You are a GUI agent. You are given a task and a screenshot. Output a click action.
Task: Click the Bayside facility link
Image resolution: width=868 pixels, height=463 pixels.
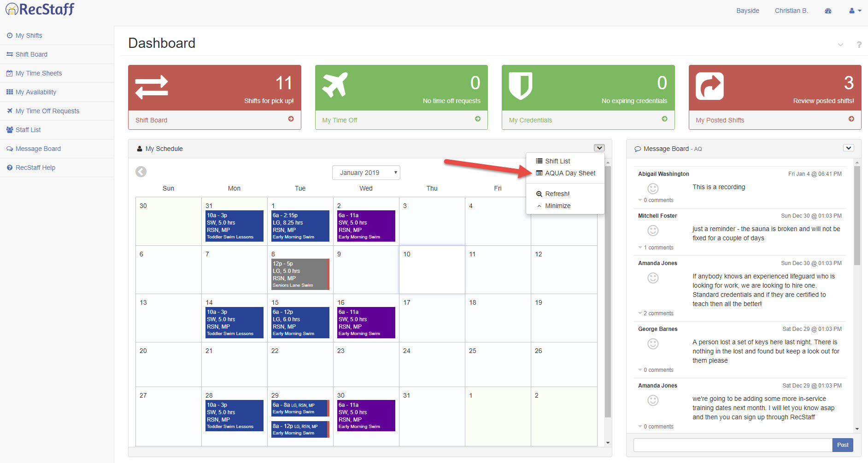(x=747, y=11)
